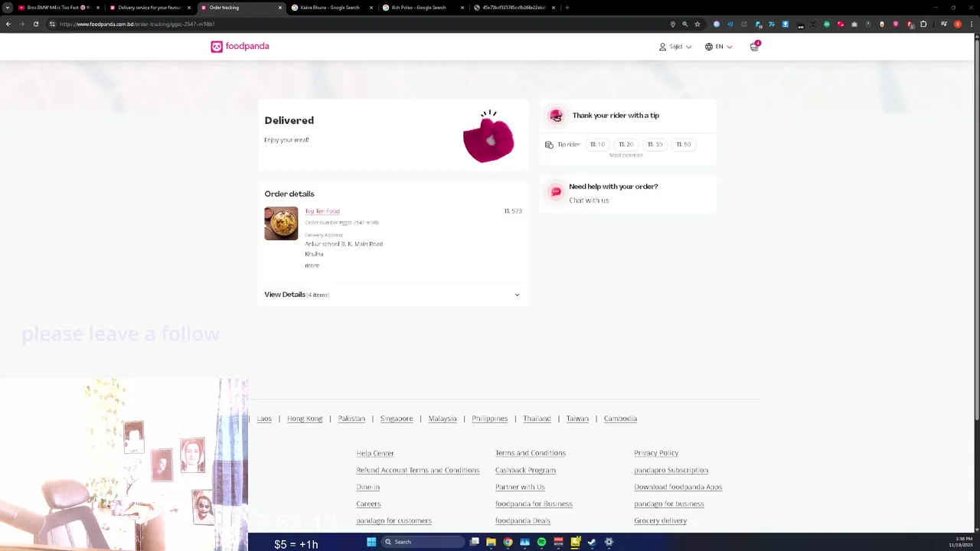This screenshot has width=980, height=551.
Task: Click the location pin icon in address bar
Action: (673, 24)
